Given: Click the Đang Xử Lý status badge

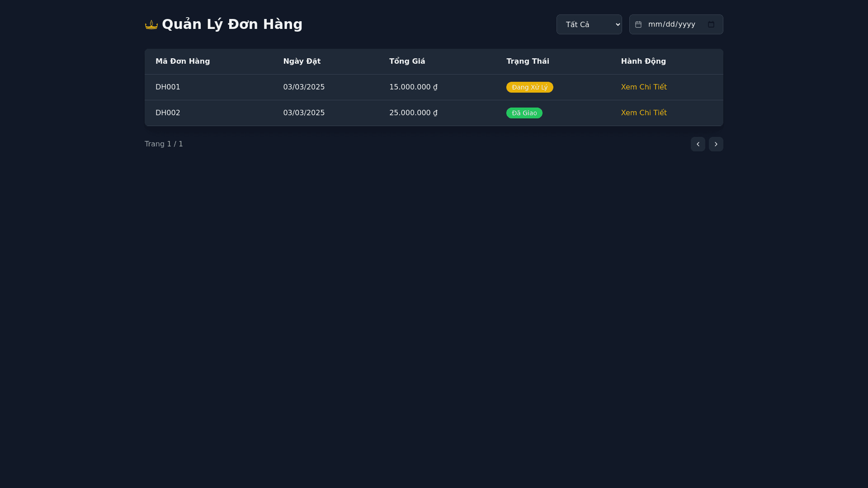Looking at the screenshot, I should click(x=529, y=87).
